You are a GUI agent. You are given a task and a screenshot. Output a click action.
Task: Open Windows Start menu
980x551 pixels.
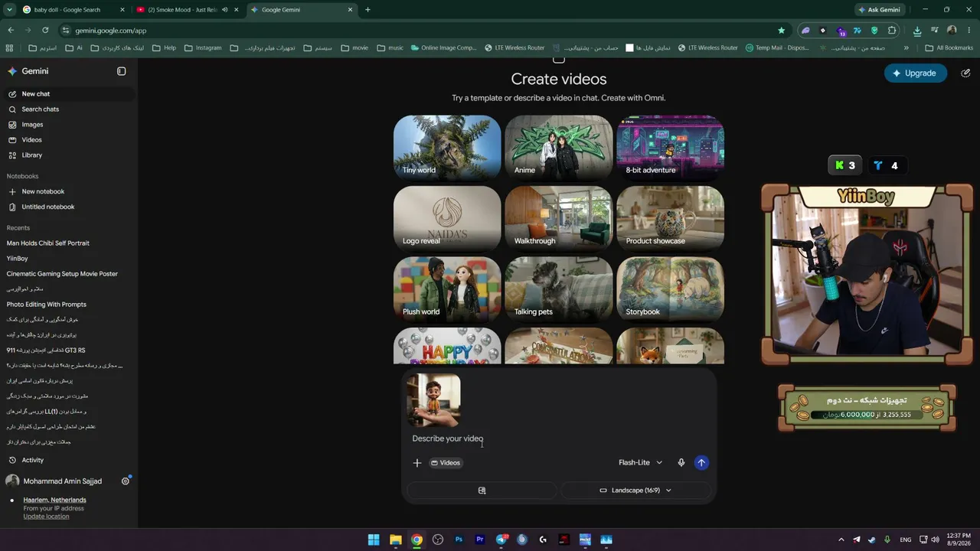click(x=374, y=540)
